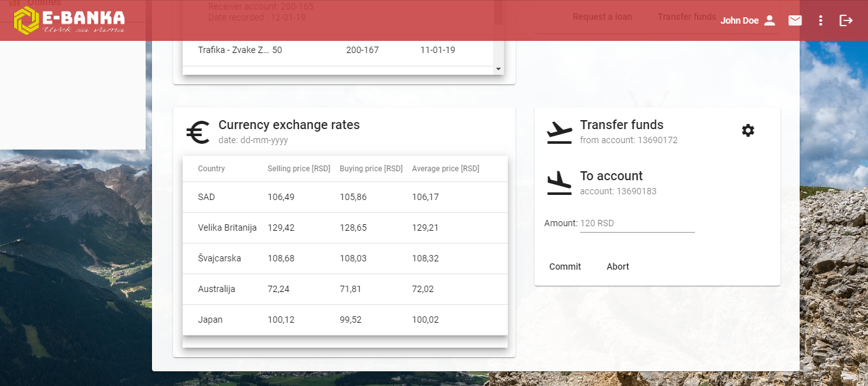The image size is (868, 386).
Task: Select the SAD currency row
Action: pyautogui.click(x=345, y=197)
